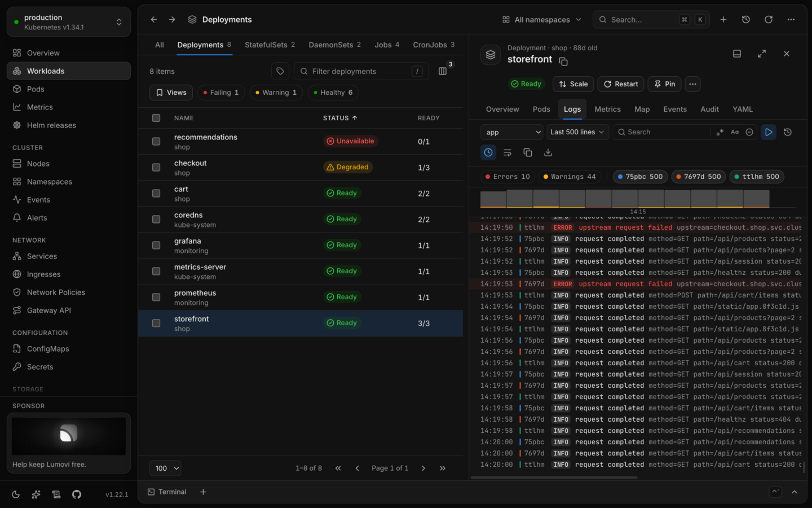Click the Restart button

point(621,84)
